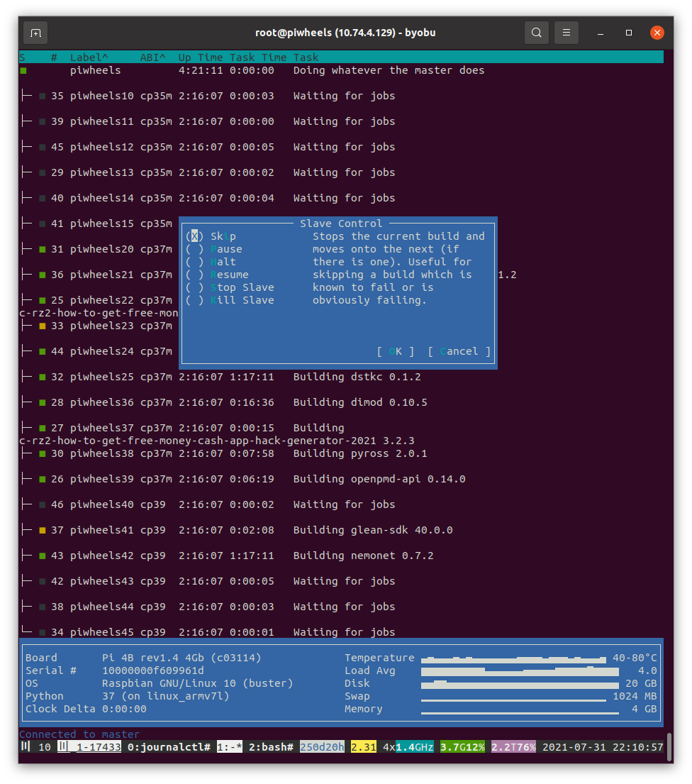The width and height of the screenshot is (692, 784).
Task: Click 'Building openpmd-api 0.14.0' task text
Action: [379, 479]
